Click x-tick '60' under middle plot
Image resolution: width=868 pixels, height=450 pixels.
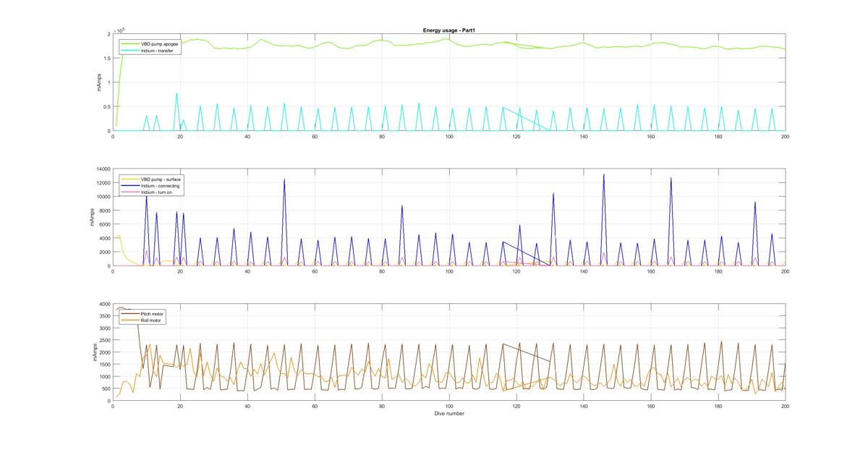pos(315,272)
